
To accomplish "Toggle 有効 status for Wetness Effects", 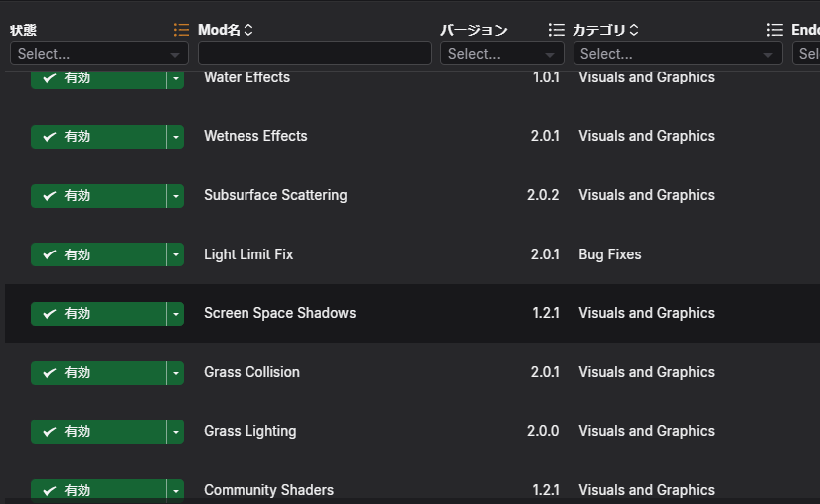I will (98, 137).
